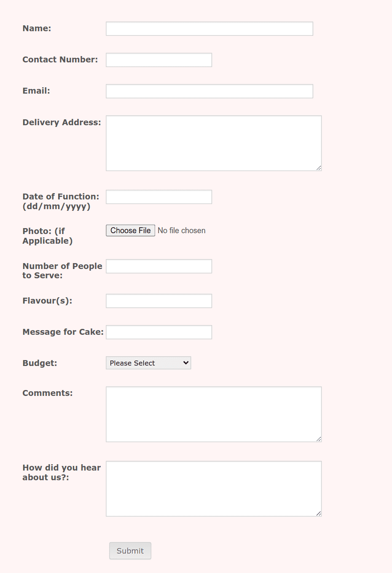
Task: Select the Flavour(s) input box
Action: pos(158,301)
